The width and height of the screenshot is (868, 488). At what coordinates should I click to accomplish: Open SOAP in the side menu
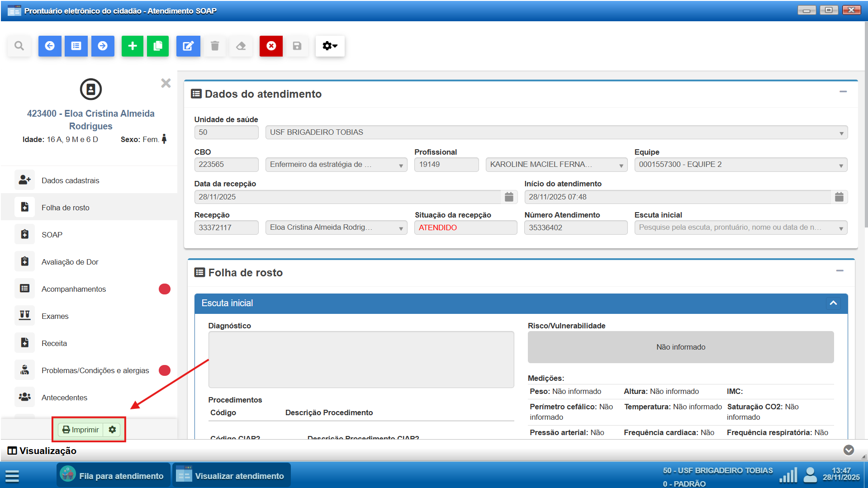52,235
